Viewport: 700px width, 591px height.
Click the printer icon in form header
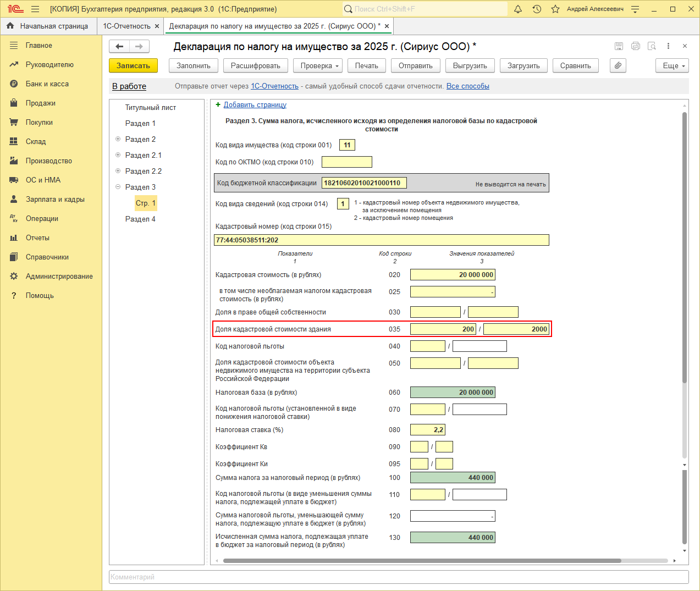(x=636, y=46)
